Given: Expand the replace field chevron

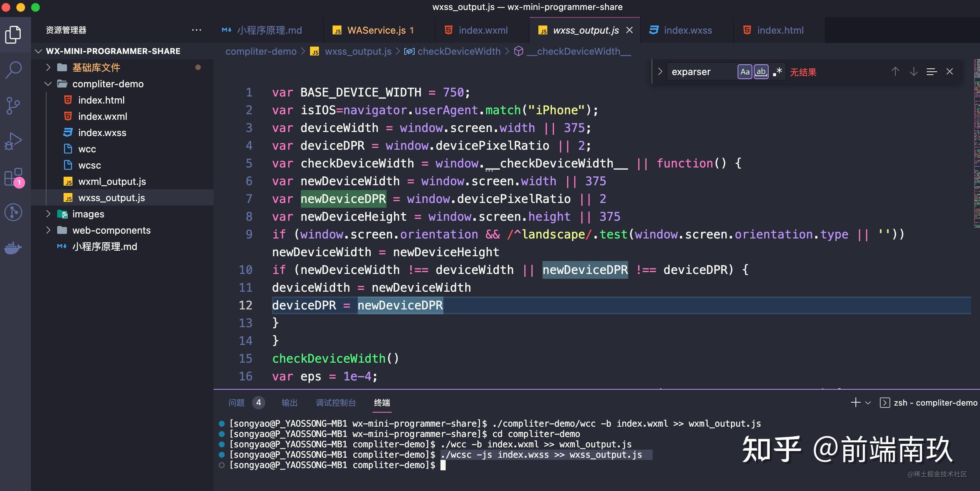Looking at the screenshot, I should point(660,72).
